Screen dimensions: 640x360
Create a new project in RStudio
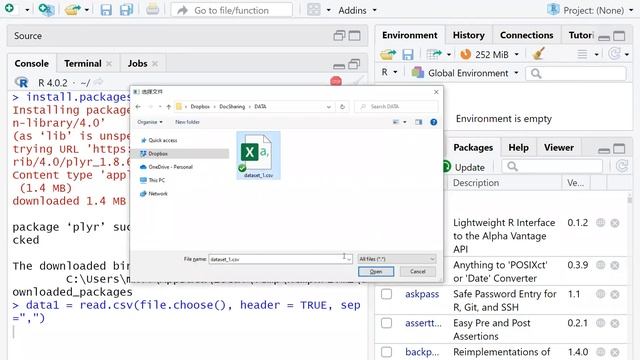46,9
